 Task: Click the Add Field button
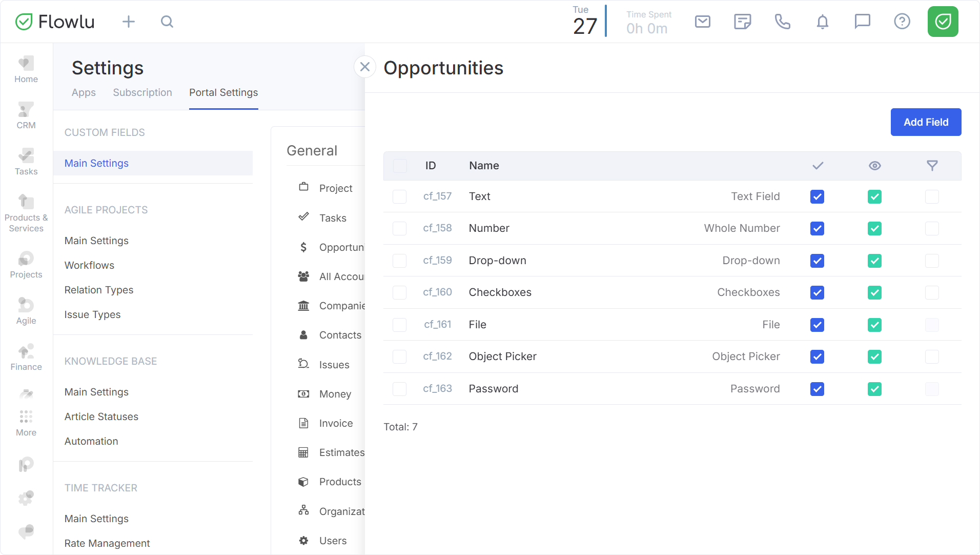click(926, 122)
